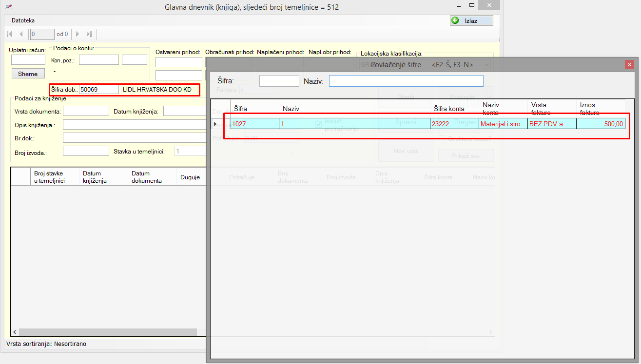Close the Povlačenje šifre dialog
The height and width of the screenshot is (364, 641).
pyautogui.click(x=629, y=64)
